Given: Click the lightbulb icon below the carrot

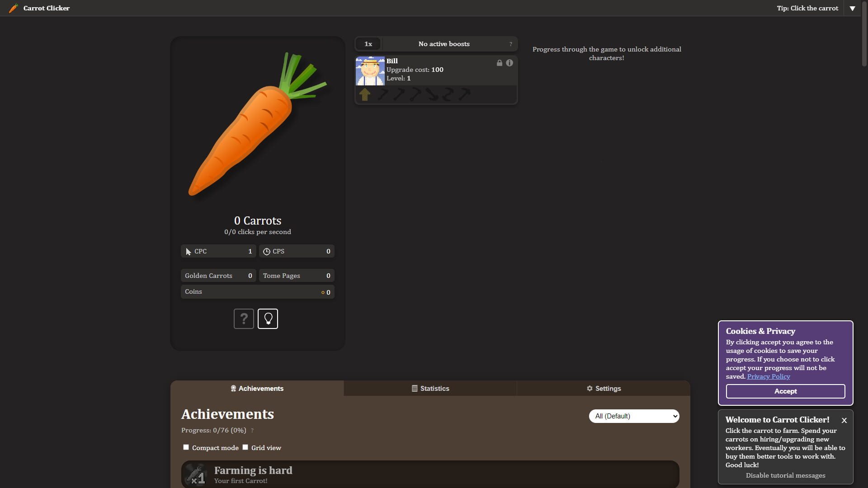Looking at the screenshot, I should point(268,319).
